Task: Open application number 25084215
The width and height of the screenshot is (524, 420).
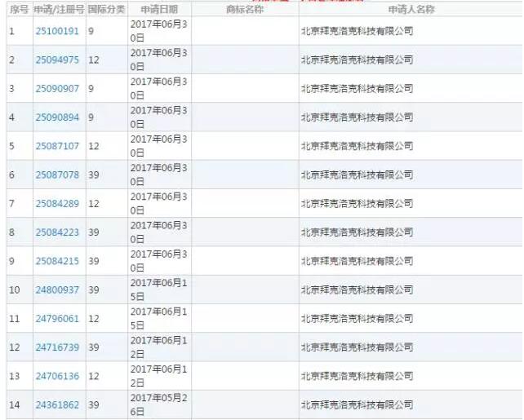Action: pyautogui.click(x=57, y=261)
